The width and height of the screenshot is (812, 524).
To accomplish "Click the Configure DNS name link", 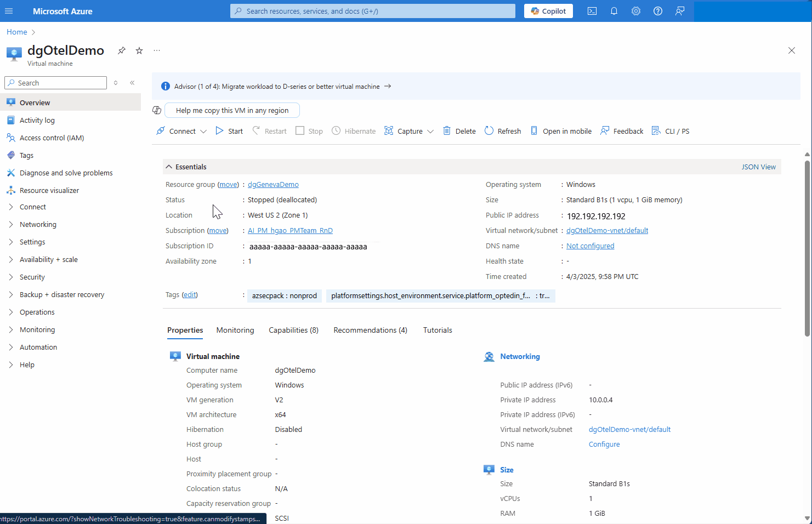I will click(604, 445).
